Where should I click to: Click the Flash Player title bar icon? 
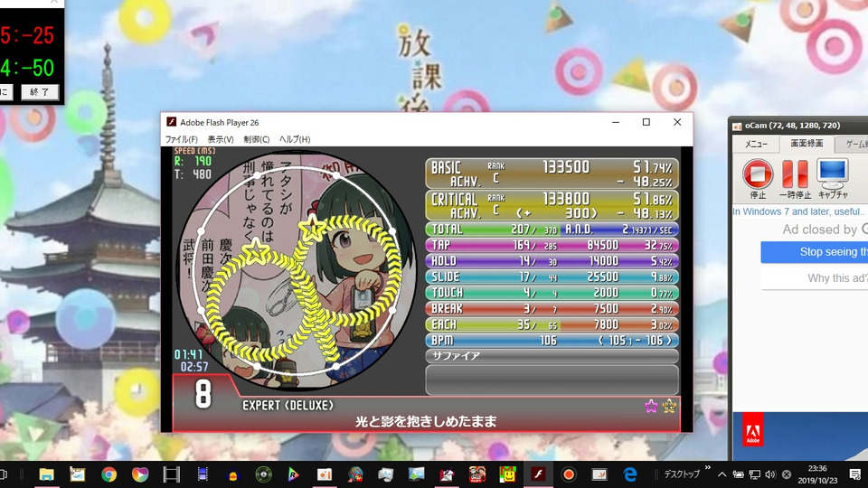click(172, 122)
